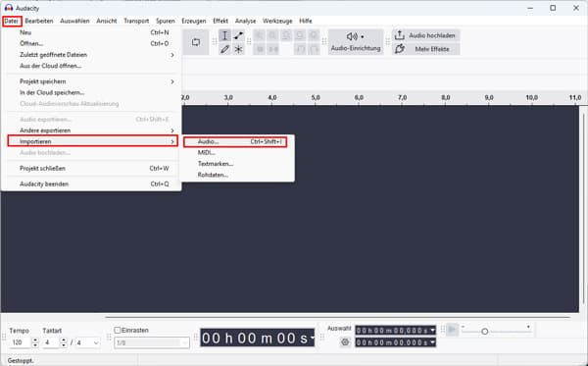588x366 pixels.
Task: Expand the Andere exportieren submenu
Action: coord(92,131)
